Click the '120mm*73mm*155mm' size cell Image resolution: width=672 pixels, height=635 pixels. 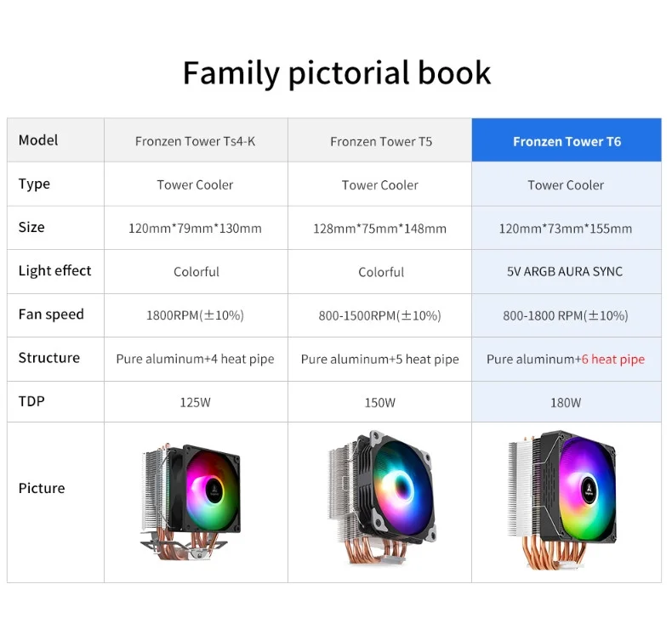(566, 228)
